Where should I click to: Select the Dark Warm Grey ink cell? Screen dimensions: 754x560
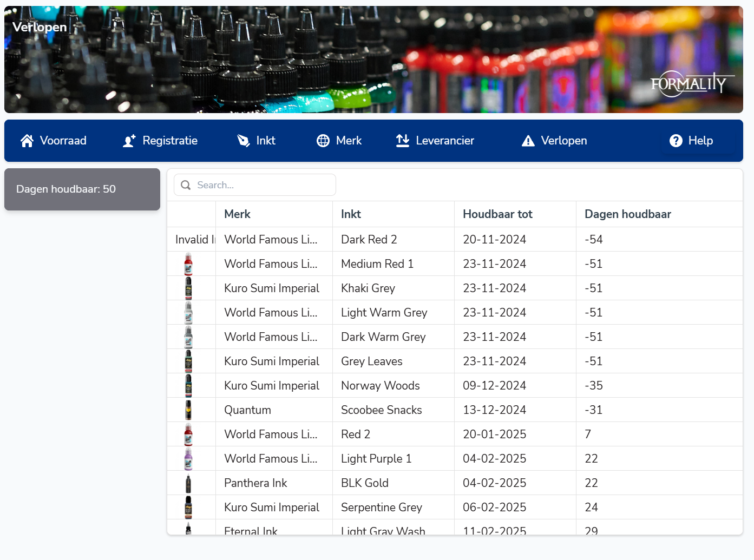point(394,337)
